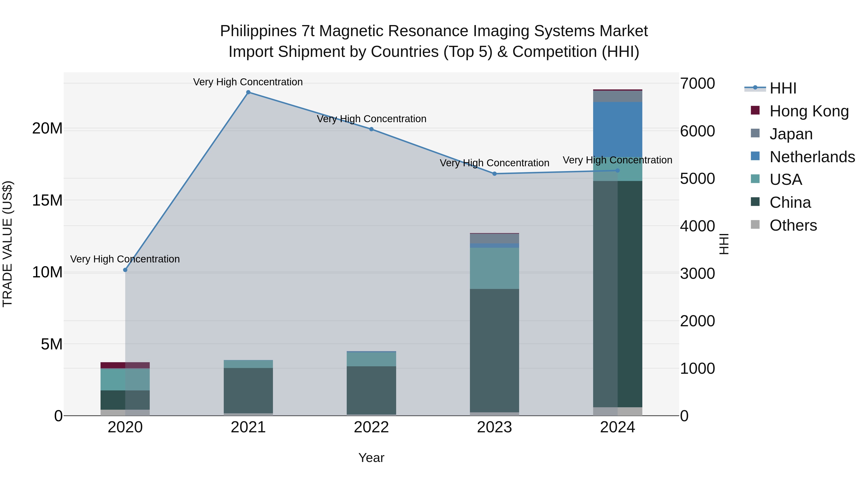Click the China dark green legend swatch

[x=755, y=202]
